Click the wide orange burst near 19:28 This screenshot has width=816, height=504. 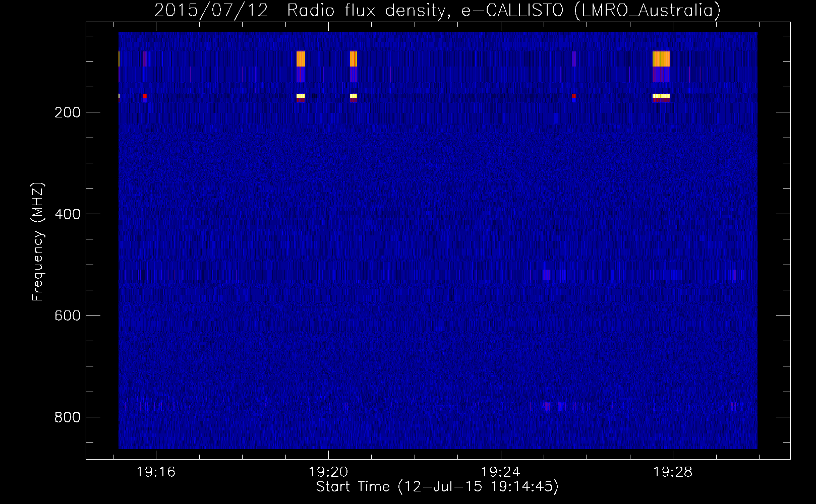pos(661,59)
